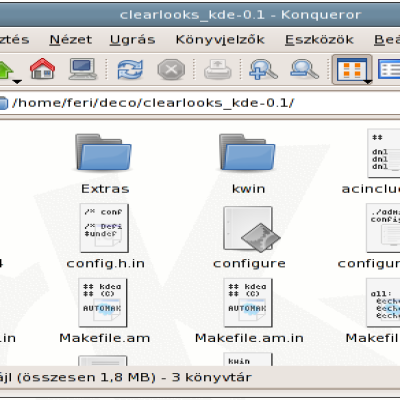400x400 pixels.
Task: Switch to the list view mode icon
Action: point(389,69)
